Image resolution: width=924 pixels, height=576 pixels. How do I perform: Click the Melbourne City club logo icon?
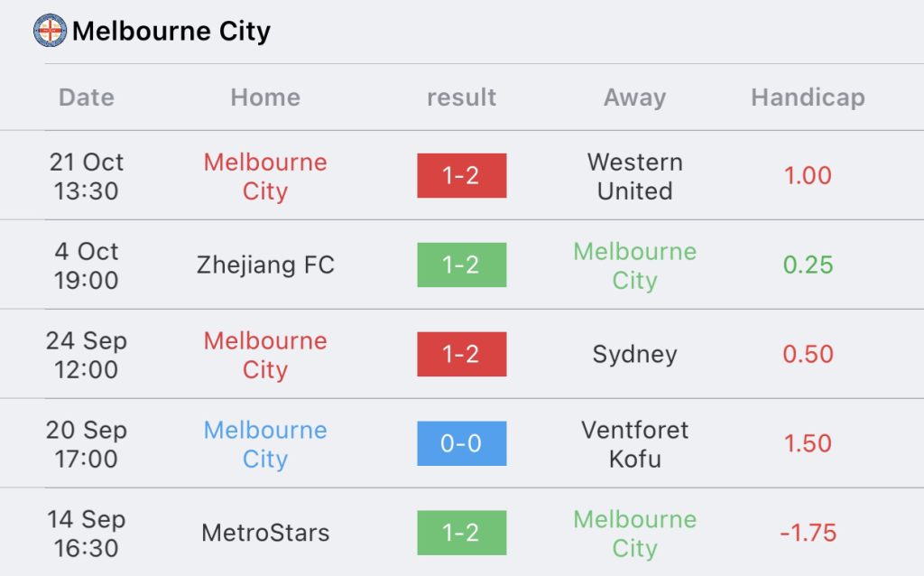click(x=50, y=31)
